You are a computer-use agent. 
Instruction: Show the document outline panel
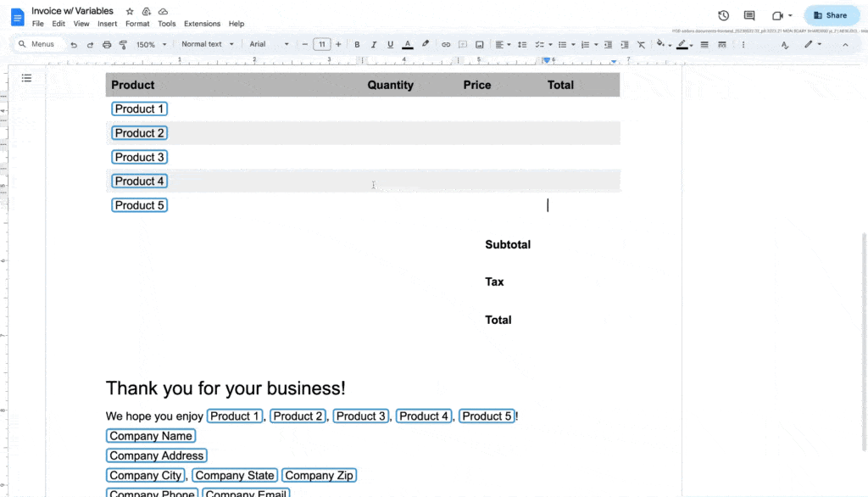pyautogui.click(x=26, y=77)
